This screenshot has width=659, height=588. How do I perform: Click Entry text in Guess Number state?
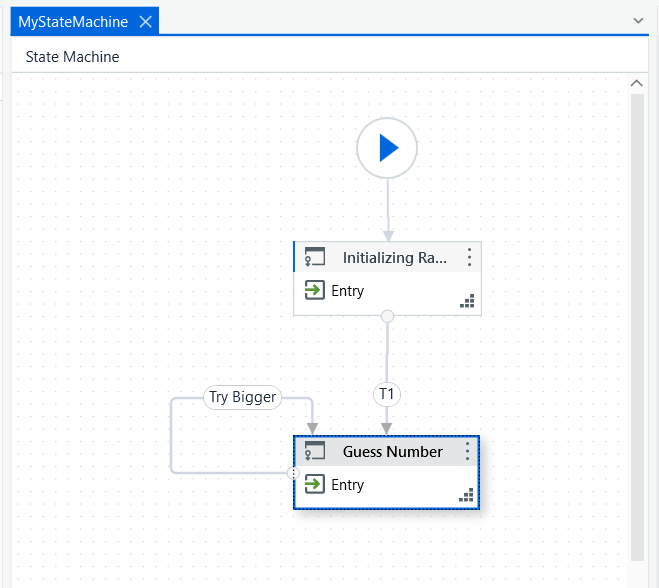click(x=348, y=485)
